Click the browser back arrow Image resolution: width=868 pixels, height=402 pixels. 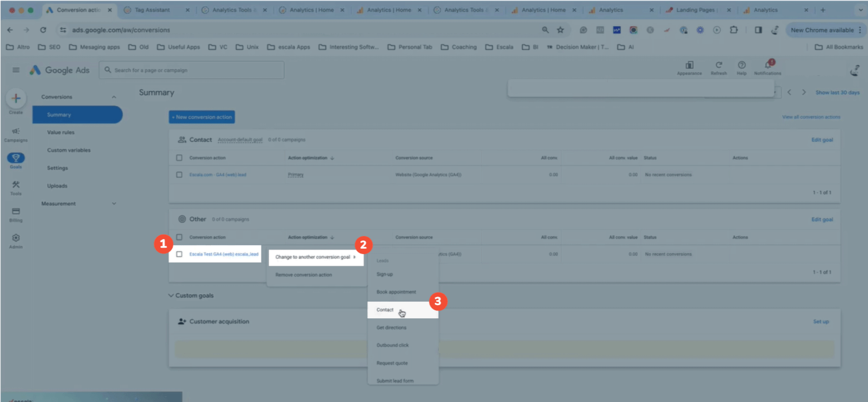tap(10, 30)
